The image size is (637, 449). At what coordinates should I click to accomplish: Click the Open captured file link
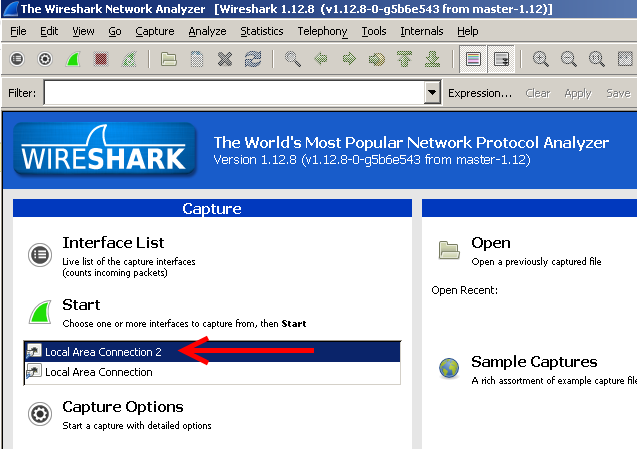point(491,243)
